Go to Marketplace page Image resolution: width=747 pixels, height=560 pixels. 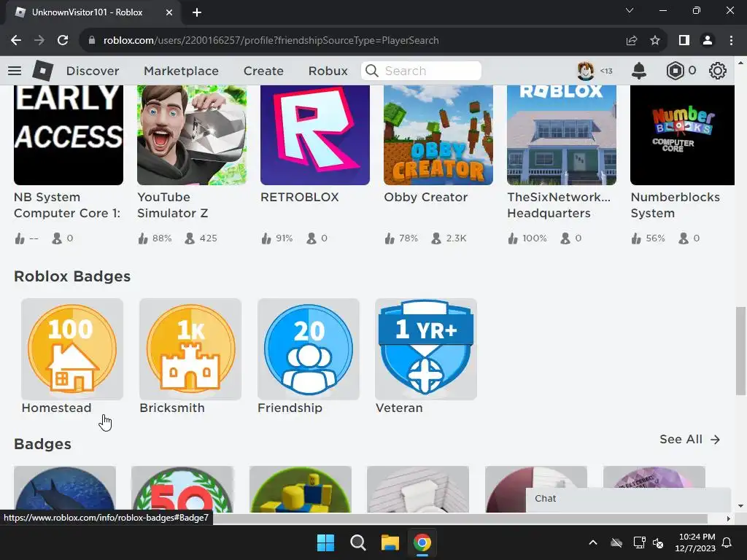click(181, 71)
